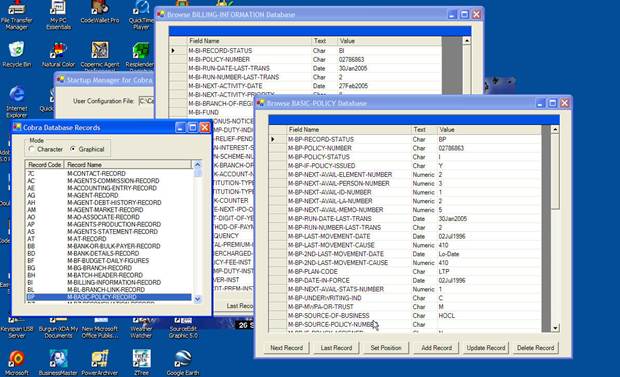Screen dimensions: 620x377
Task: Click the up arrow of the Cobra records list scrollbar
Action: (197, 164)
